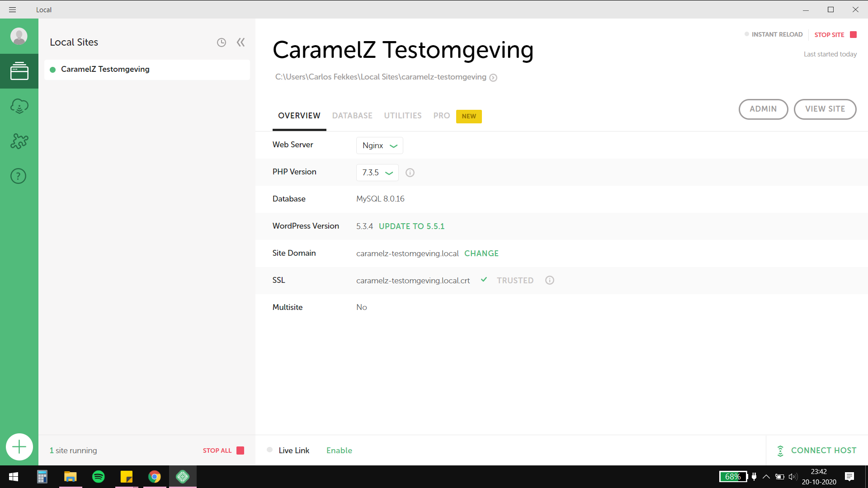
Task: Click SSL trusted info icon
Action: (x=549, y=280)
